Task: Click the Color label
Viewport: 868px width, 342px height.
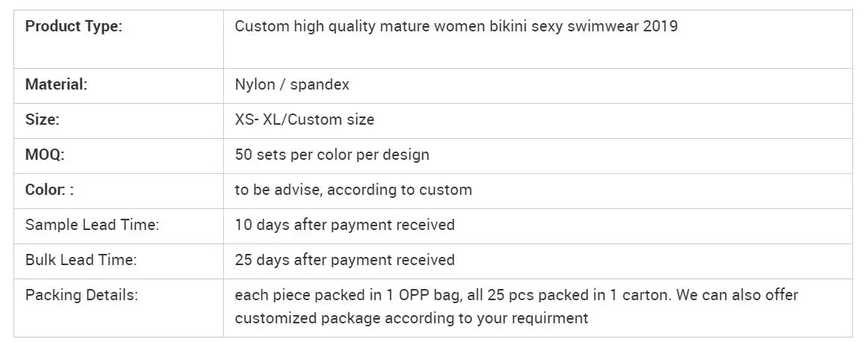Action: (x=50, y=190)
